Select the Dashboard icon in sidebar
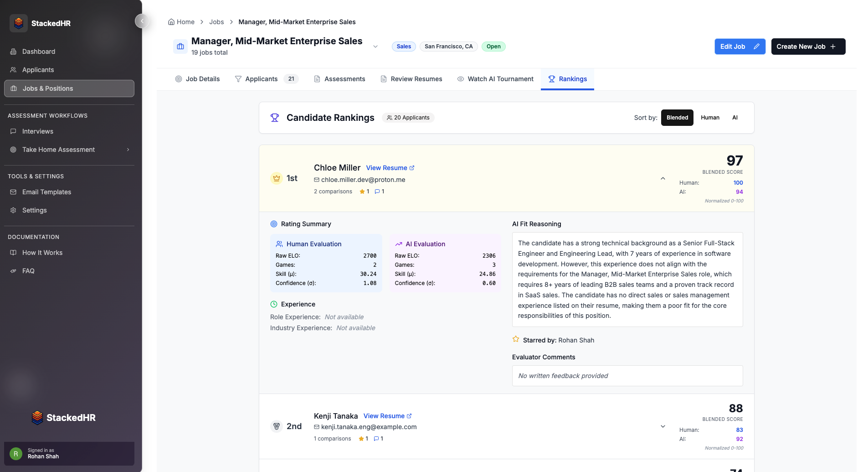This screenshot has height=472, width=868. pyautogui.click(x=13, y=52)
